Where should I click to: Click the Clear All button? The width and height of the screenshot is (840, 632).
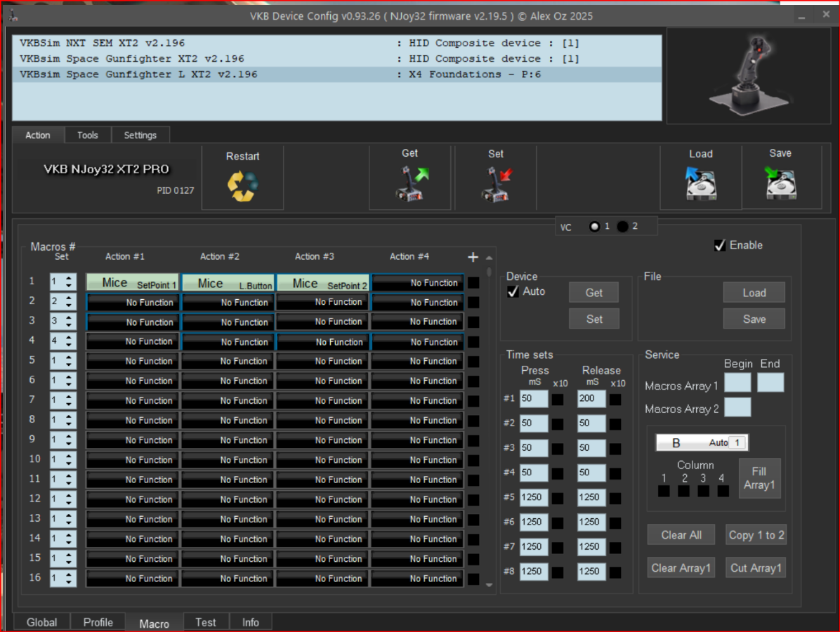tap(681, 534)
